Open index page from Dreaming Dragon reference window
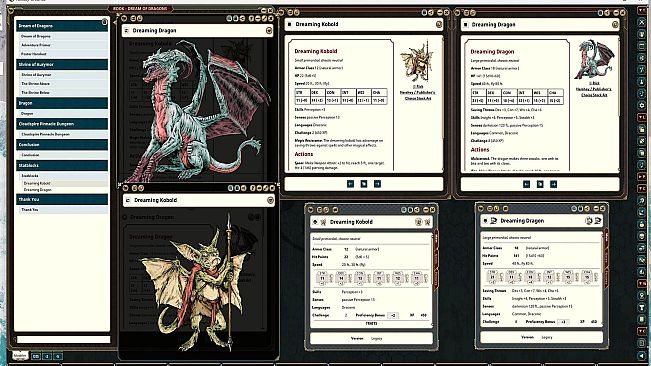The image size is (651, 366). coord(540,184)
